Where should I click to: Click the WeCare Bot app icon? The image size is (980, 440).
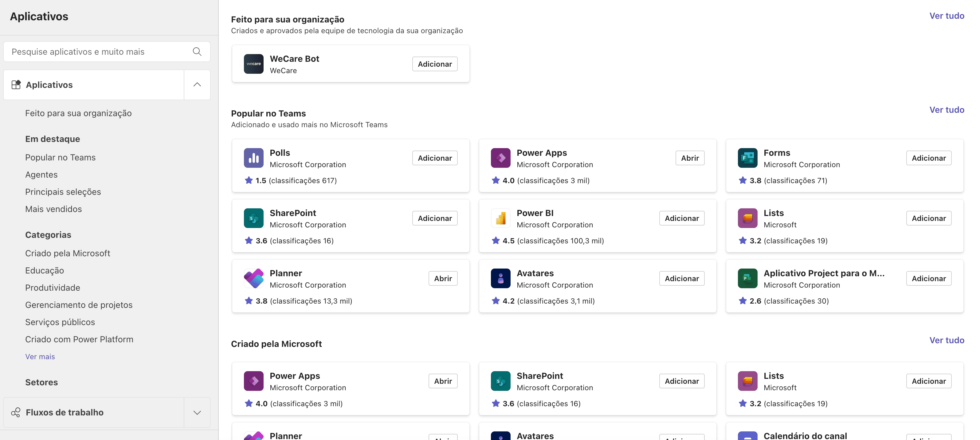(x=253, y=64)
